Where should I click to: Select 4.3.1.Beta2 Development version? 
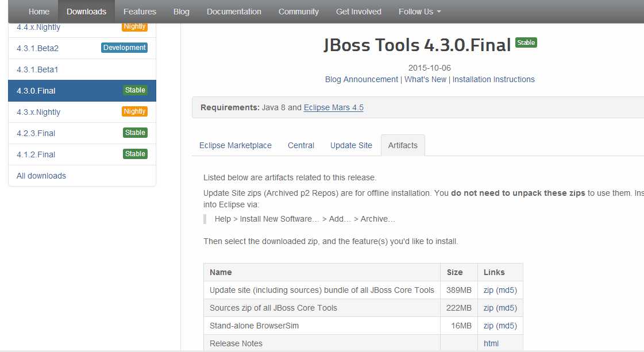coord(82,48)
